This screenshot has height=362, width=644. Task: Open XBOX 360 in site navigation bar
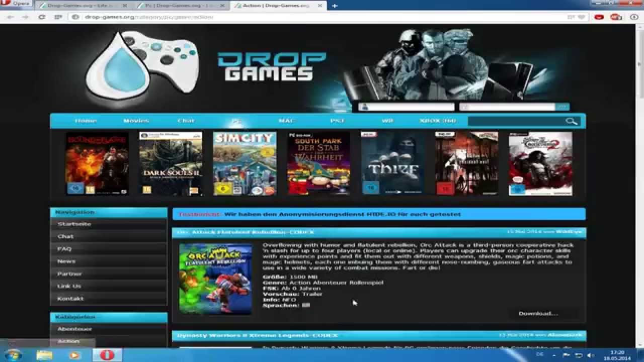coord(438,121)
